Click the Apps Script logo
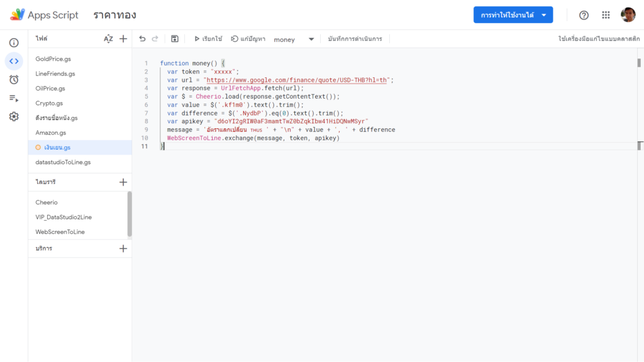Viewport: 644px width, 362px height. pyautogui.click(x=44, y=15)
